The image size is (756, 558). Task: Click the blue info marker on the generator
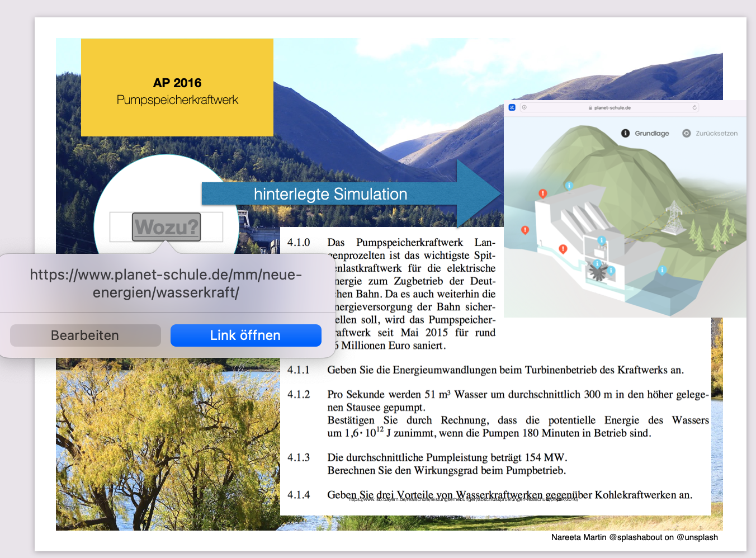pyautogui.click(x=602, y=240)
